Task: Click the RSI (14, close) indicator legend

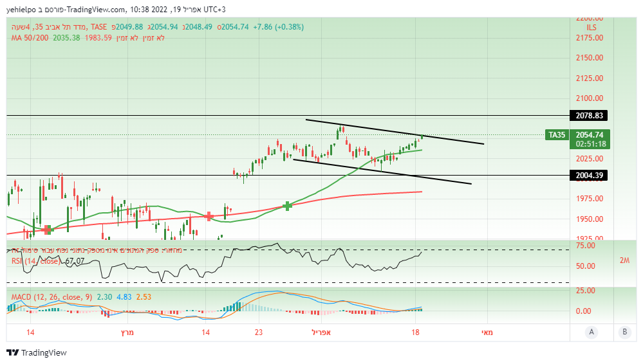Action: pyautogui.click(x=35, y=261)
